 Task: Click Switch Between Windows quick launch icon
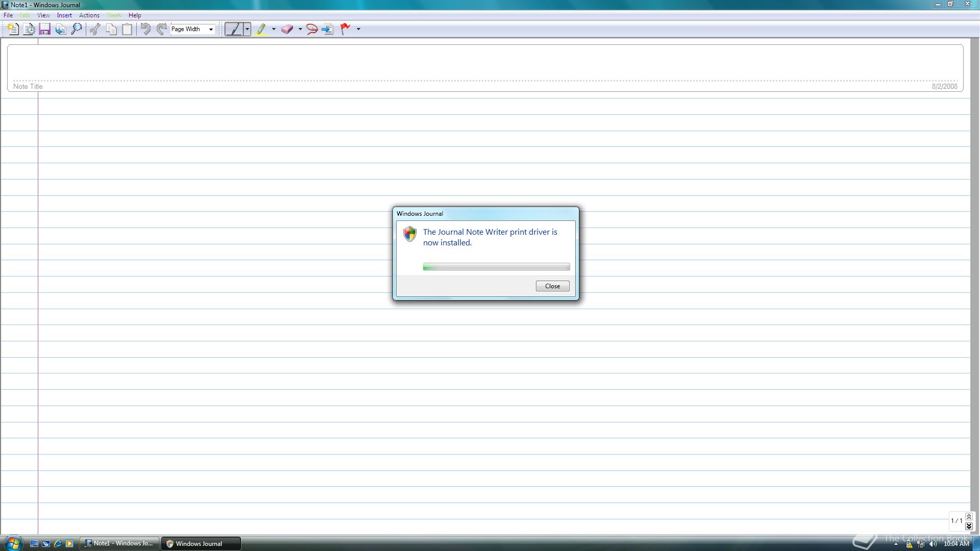tap(46, 543)
